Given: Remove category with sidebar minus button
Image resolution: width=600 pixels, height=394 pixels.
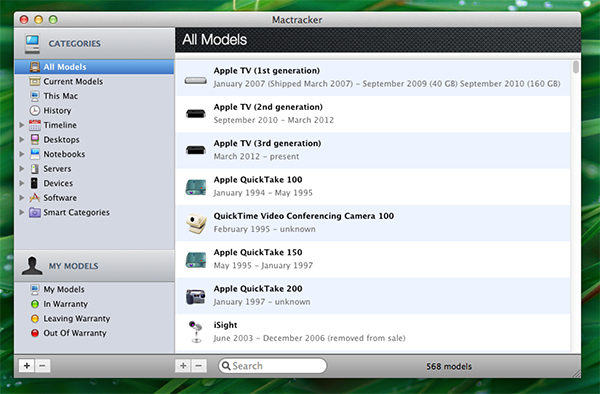Looking at the screenshot, I should (x=42, y=366).
